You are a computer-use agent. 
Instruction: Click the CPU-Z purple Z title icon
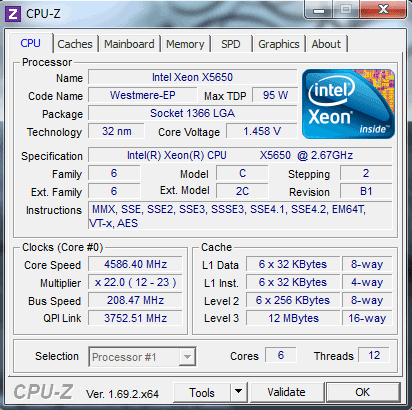pyautogui.click(x=13, y=14)
